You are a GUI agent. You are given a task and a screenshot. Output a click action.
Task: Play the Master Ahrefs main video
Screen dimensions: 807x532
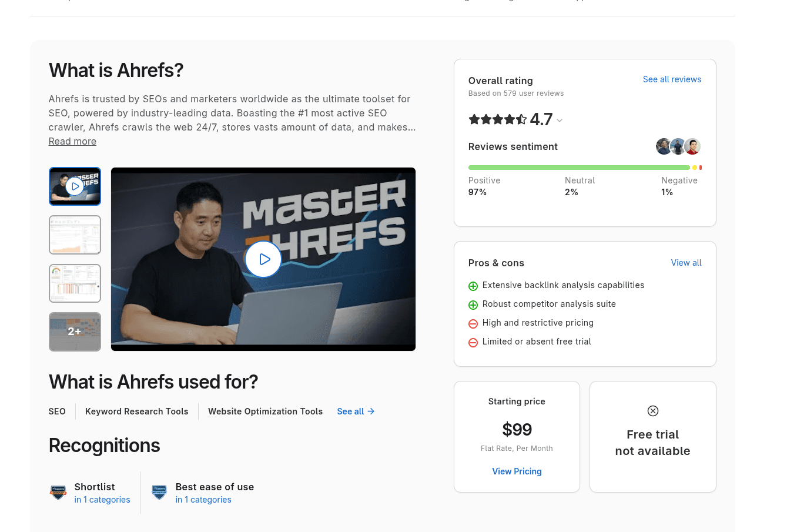[x=263, y=259]
